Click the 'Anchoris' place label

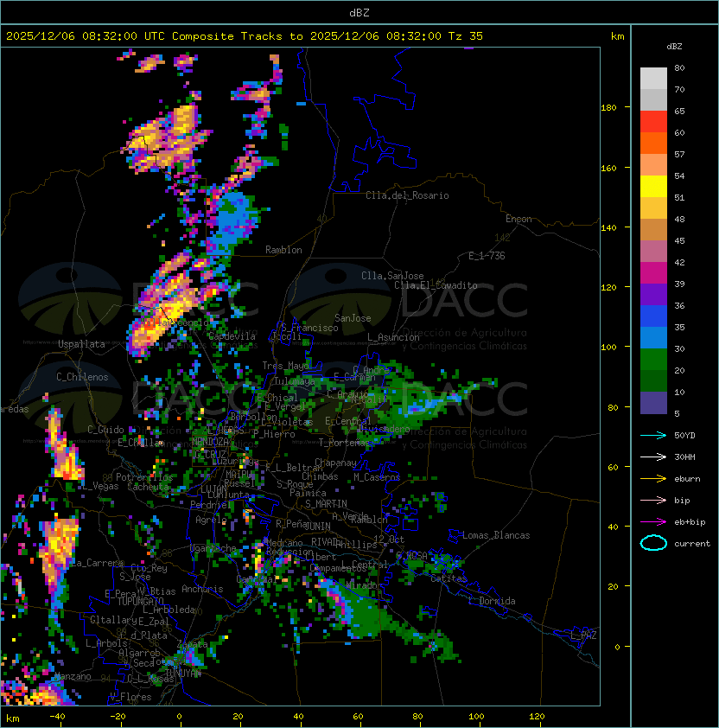click(202, 589)
